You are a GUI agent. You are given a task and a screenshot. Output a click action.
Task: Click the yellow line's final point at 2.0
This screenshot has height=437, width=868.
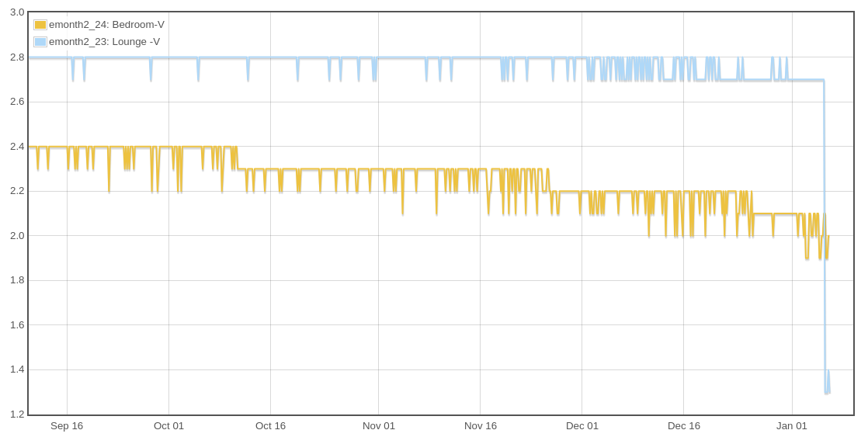tap(828, 236)
